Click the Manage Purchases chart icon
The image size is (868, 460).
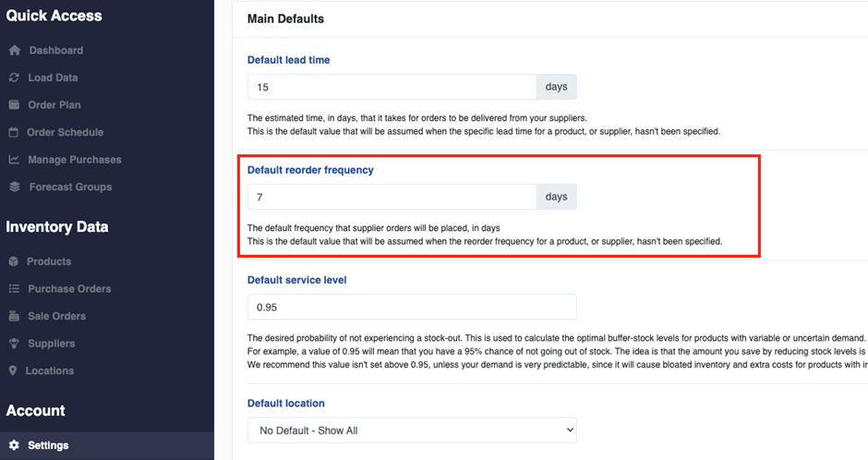14,160
